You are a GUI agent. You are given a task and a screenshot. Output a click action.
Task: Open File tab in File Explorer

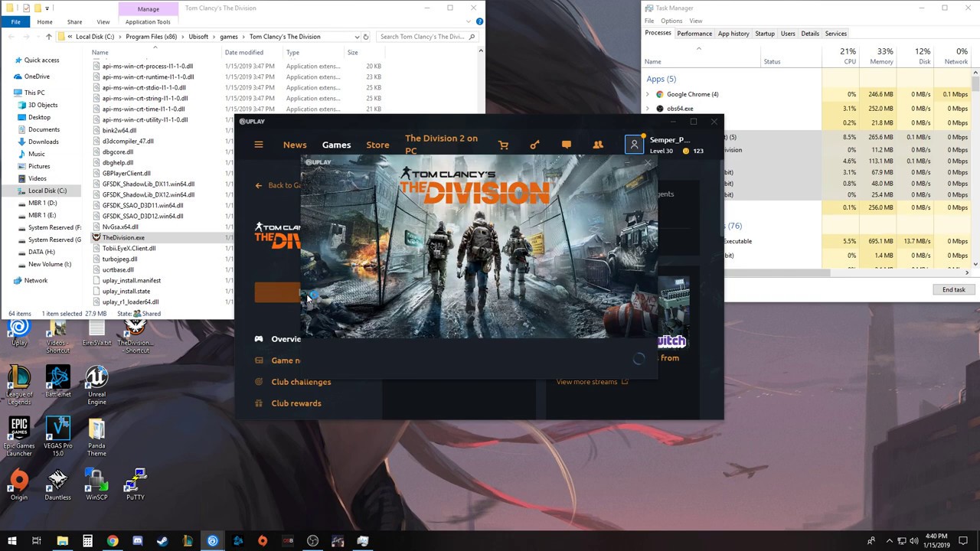pyautogui.click(x=15, y=22)
